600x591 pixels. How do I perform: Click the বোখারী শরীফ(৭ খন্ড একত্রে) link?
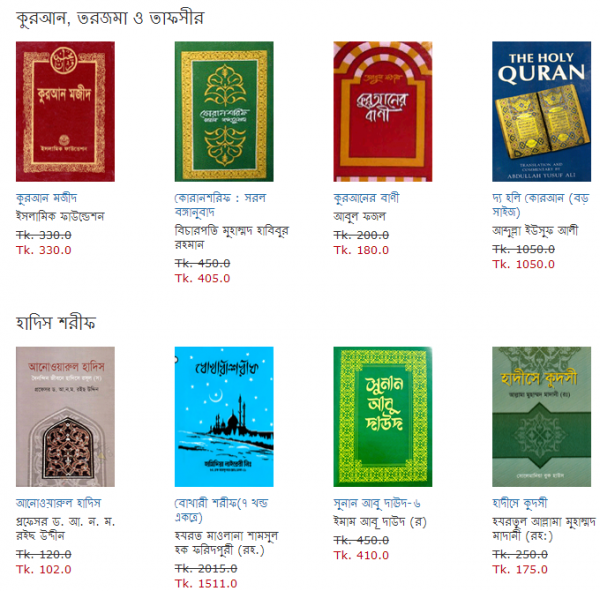(x=221, y=510)
